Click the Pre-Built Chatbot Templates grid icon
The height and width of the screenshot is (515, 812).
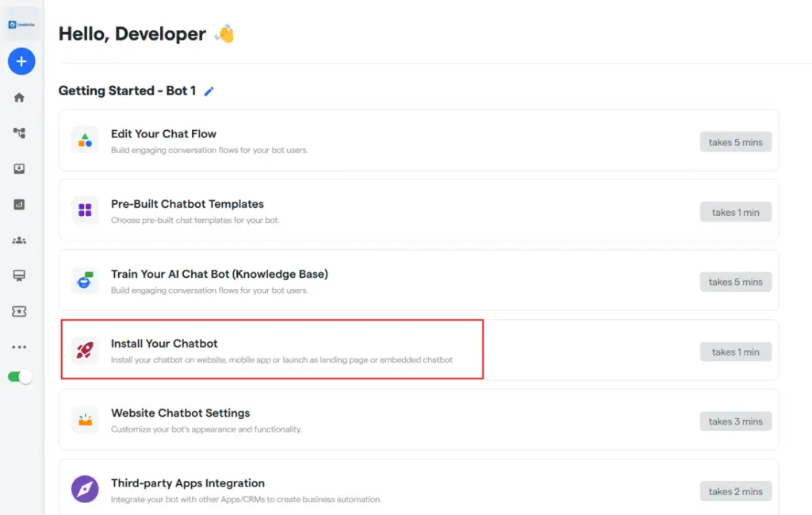click(x=85, y=210)
